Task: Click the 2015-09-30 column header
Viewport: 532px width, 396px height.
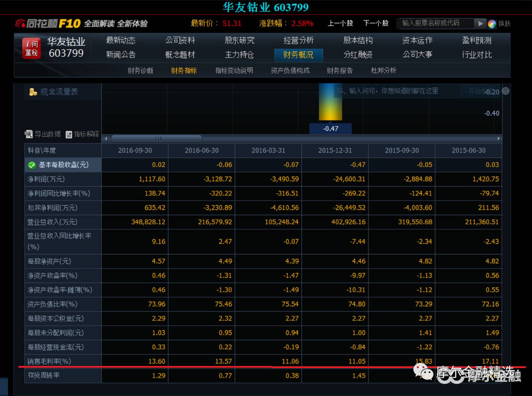Action: pos(402,150)
